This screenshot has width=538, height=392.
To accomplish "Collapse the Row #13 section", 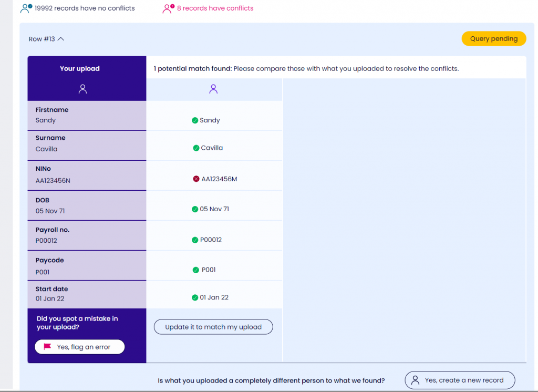I will pos(61,39).
